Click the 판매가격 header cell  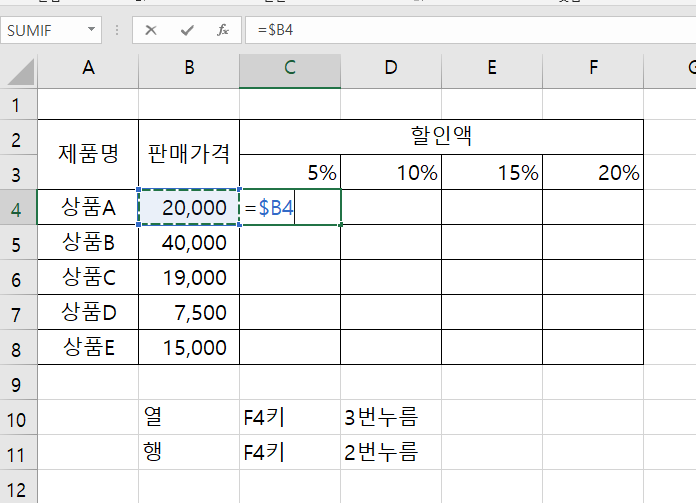[x=189, y=154]
